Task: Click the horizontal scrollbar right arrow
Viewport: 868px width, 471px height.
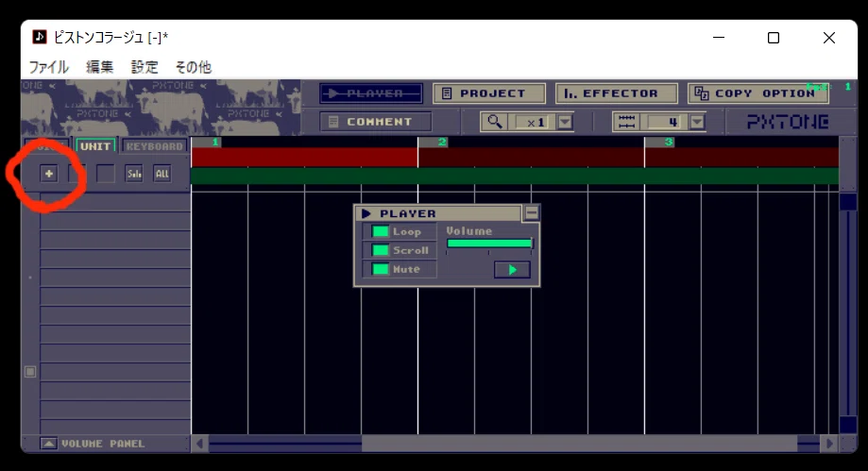Action: pyautogui.click(x=828, y=444)
